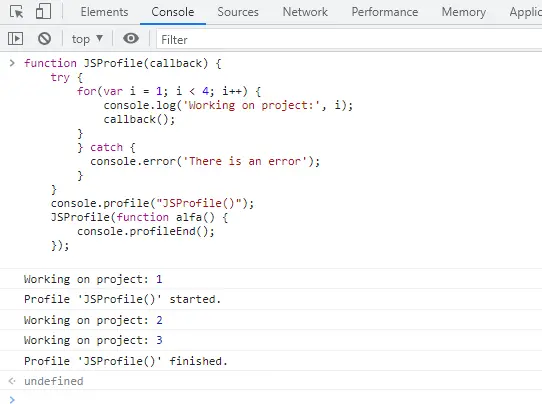This screenshot has width=542, height=404.
Task: Click the callback(); code line
Action: [139, 119]
